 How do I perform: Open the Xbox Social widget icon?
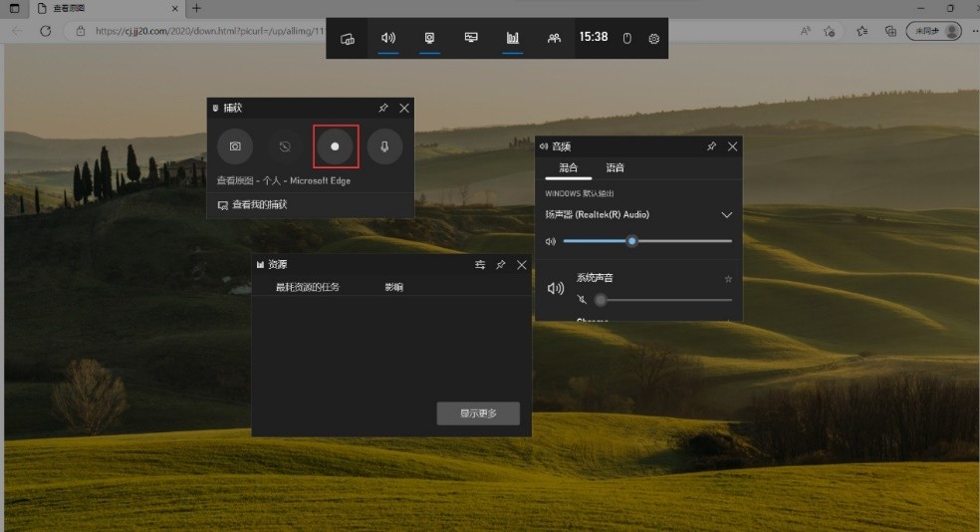tap(554, 38)
